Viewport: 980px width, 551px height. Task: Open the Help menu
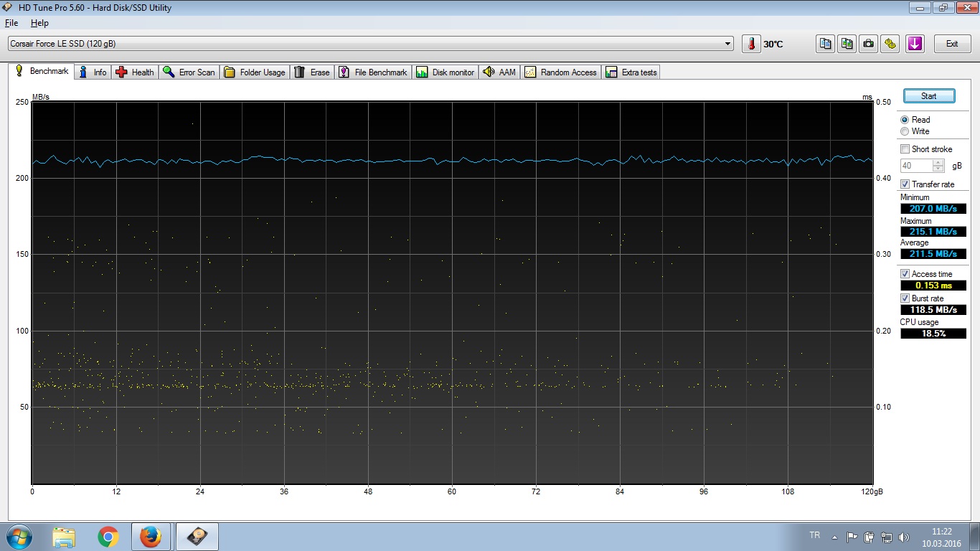(39, 23)
